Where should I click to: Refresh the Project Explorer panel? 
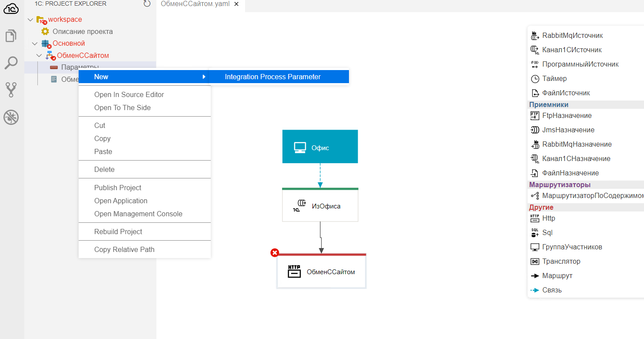click(x=147, y=4)
